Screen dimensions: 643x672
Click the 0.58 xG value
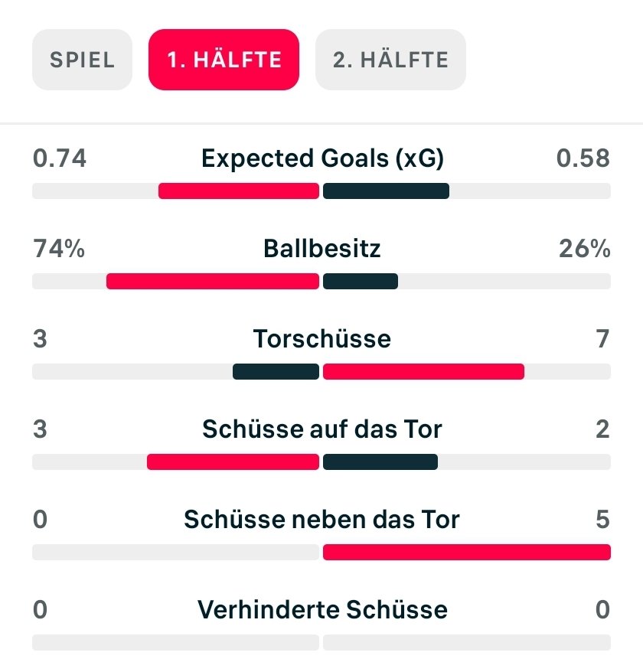point(583,158)
